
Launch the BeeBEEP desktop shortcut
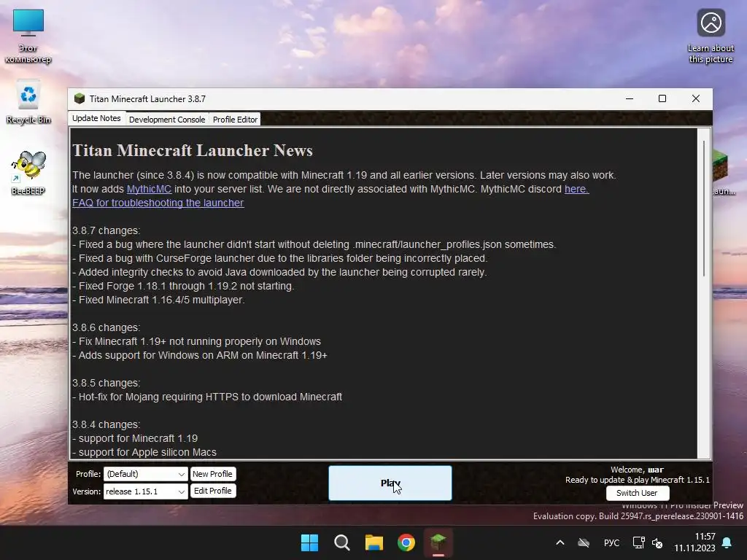pyautogui.click(x=28, y=172)
